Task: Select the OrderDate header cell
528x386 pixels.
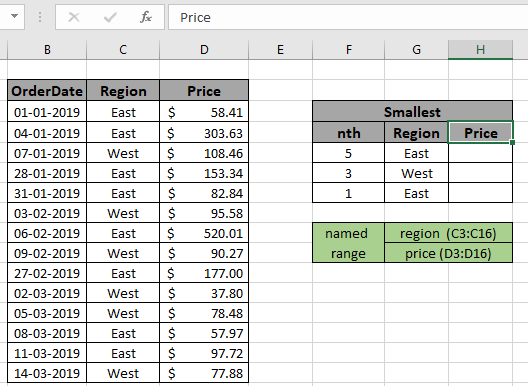Action: pyautogui.click(x=47, y=91)
